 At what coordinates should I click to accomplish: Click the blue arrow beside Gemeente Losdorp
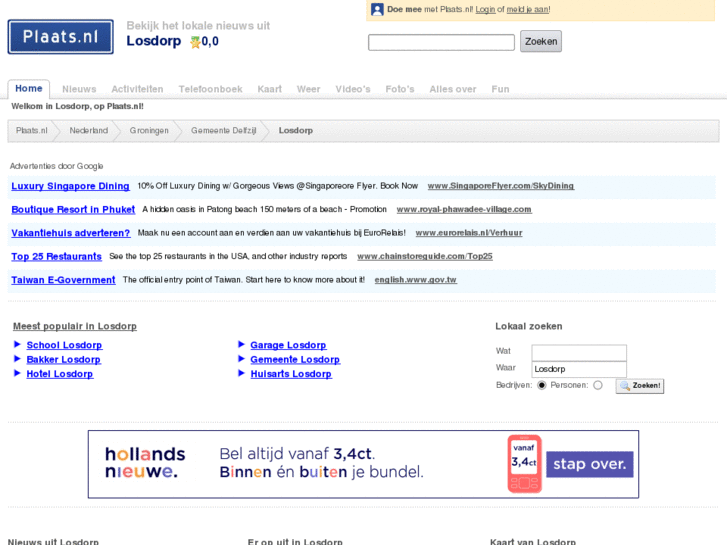[x=241, y=359]
